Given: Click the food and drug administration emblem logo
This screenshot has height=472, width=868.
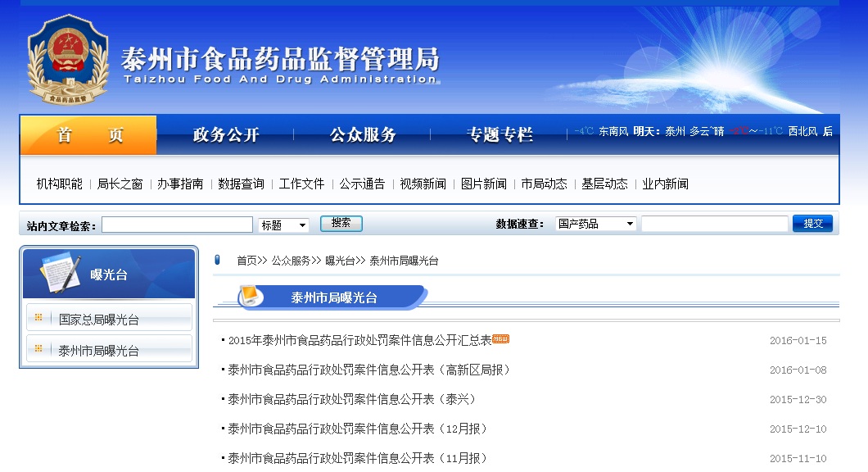Looking at the screenshot, I should (x=68, y=60).
